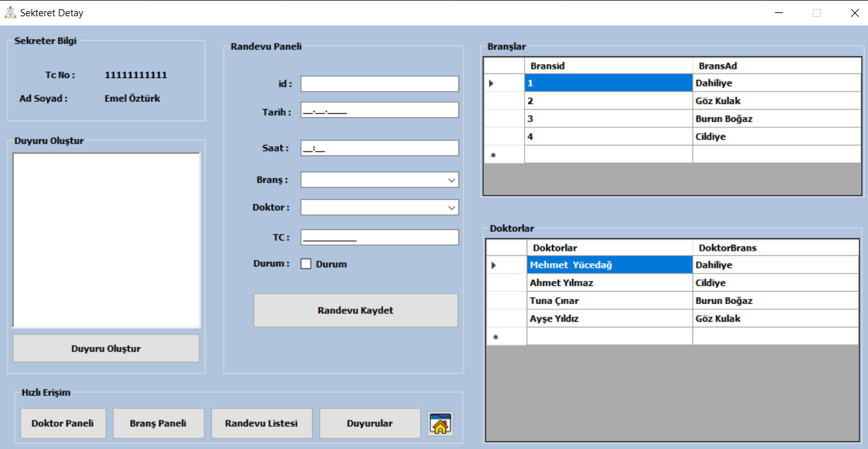Click the application icon in title bar
Viewport: 868px width, 449px height.
coord(10,12)
